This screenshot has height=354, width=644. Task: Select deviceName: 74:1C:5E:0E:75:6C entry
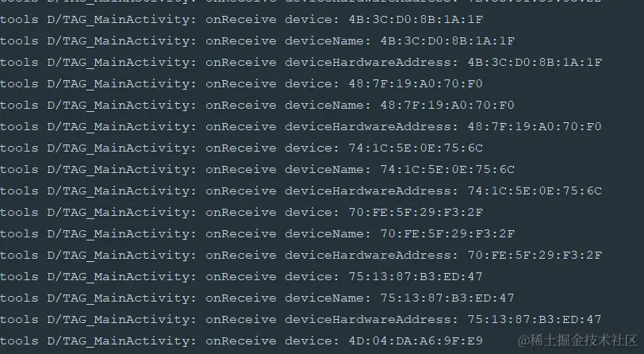257,169
